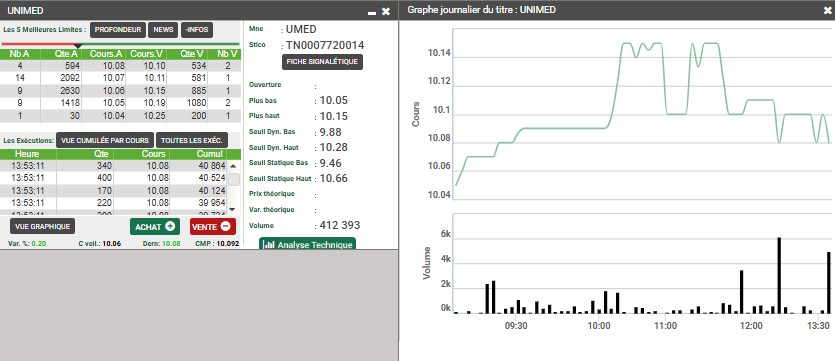The height and width of the screenshot is (361, 835).
Task: Click the executions list scroll down arrow
Action: (233, 209)
